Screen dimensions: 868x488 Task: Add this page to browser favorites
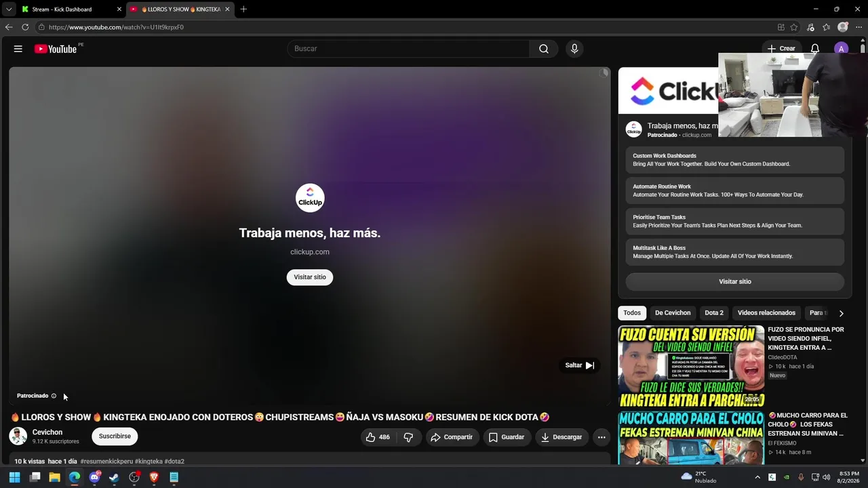click(794, 27)
